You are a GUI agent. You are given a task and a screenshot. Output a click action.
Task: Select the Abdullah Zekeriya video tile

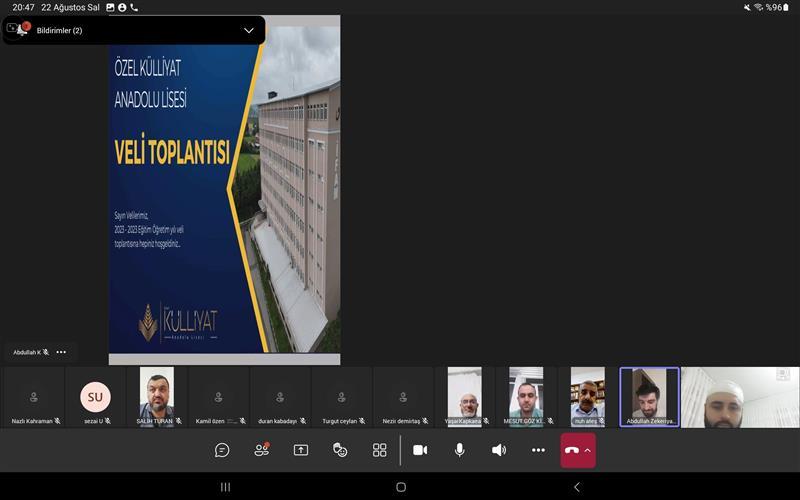pos(649,397)
